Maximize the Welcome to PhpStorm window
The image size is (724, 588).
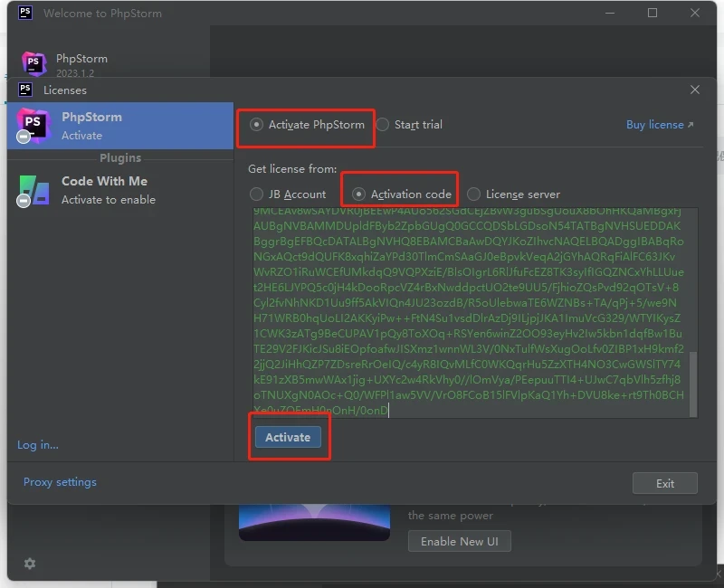point(653,14)
